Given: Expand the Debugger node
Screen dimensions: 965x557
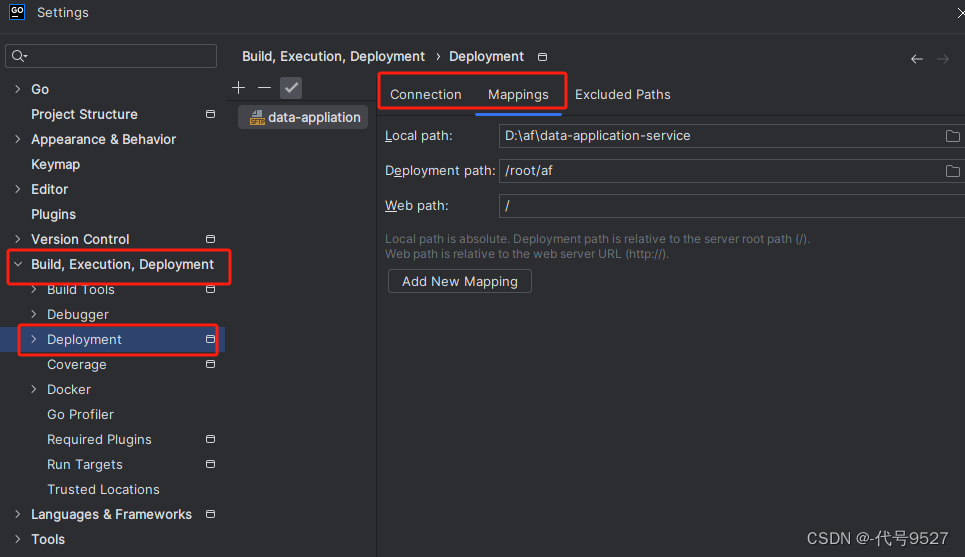Looking at the screenshot, I should [x=34, y=314].
